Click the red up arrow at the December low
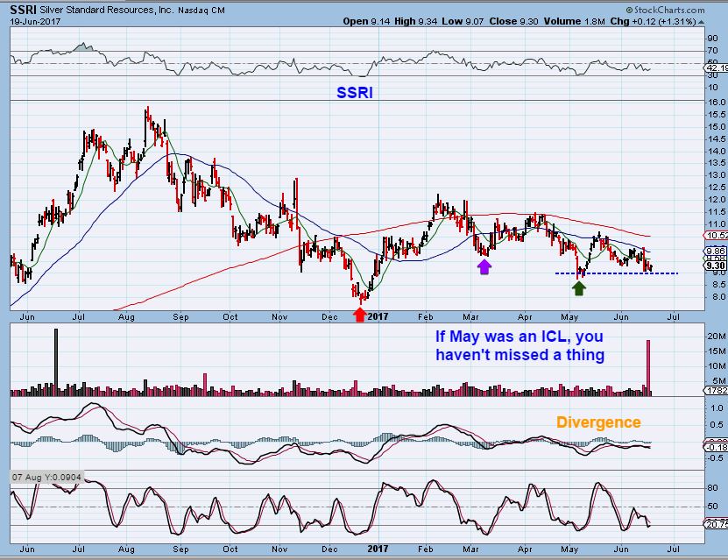The height and width of the screenshot is (560, 728). coord(359,315)
